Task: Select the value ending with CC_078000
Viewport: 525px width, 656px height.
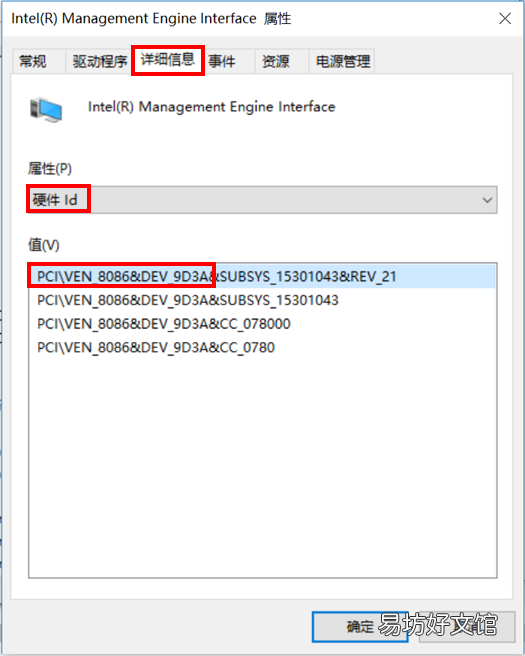Action: (164, 324)
